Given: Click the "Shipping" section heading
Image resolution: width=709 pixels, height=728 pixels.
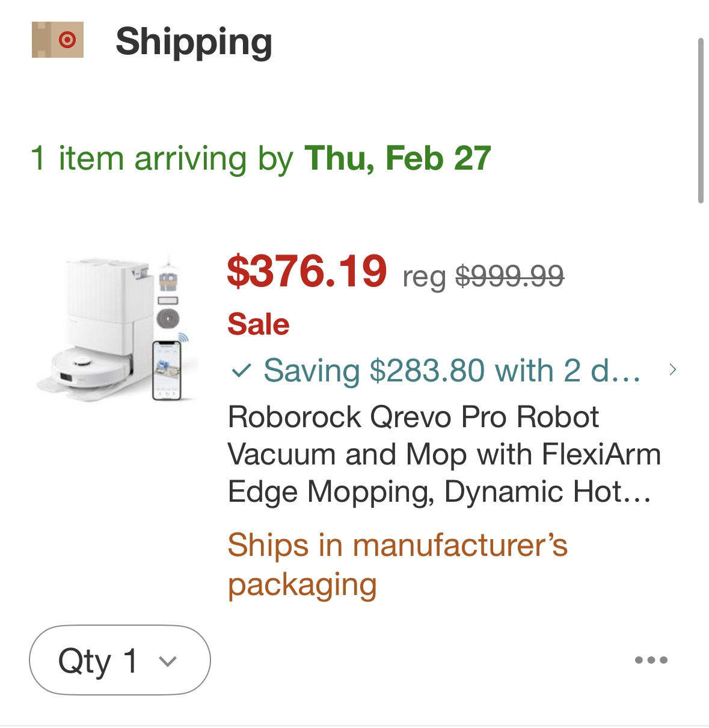Looking at the screenshot, I should point(194,42).
